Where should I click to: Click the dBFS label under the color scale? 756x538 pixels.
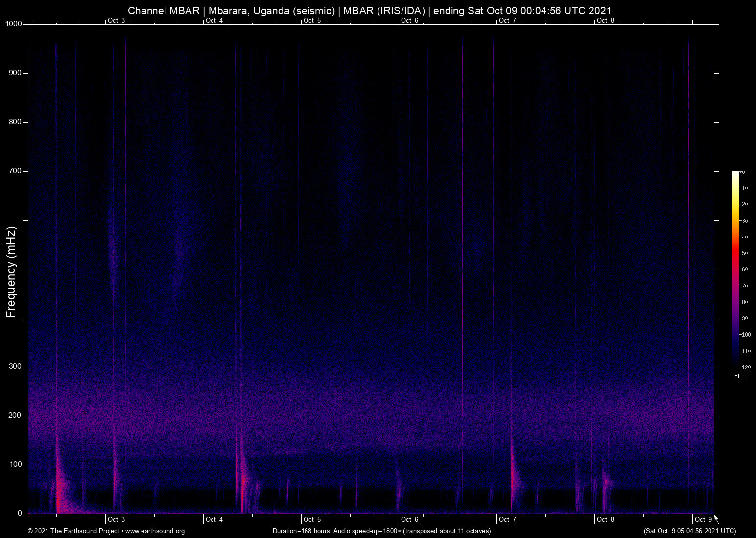click(x=740, y=376)
